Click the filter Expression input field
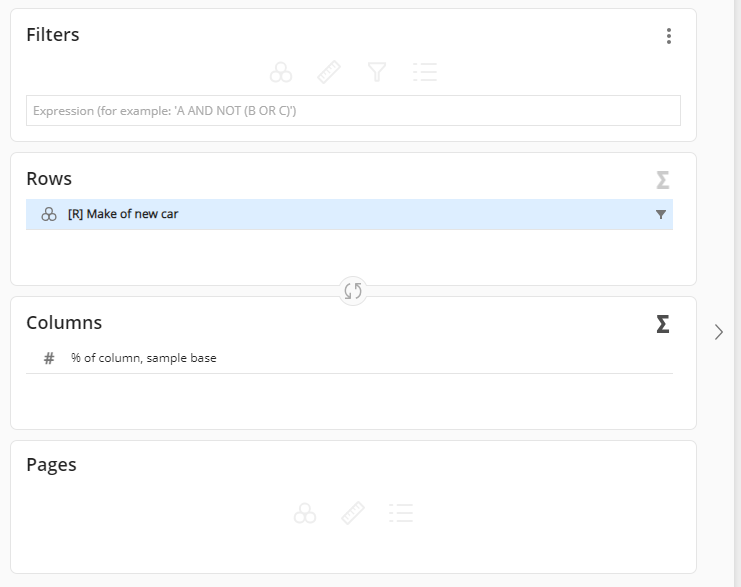The image size is (741, 587). 353,111
